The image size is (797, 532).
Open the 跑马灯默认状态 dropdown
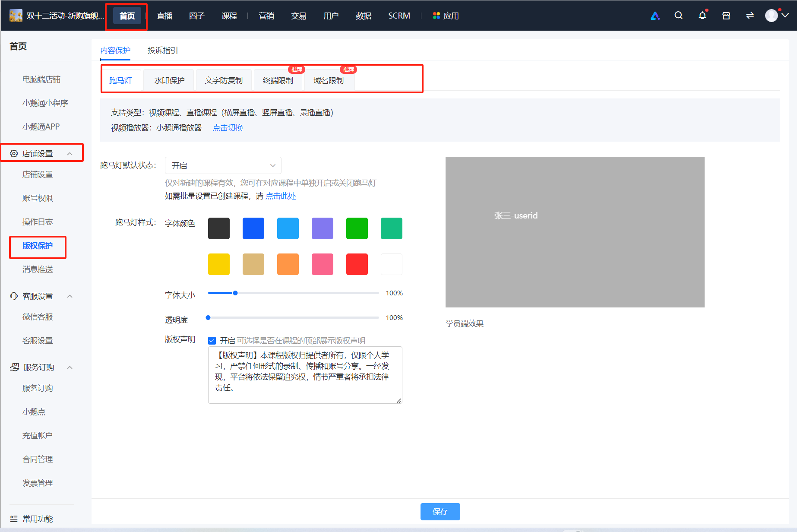[x=223, y=165]
